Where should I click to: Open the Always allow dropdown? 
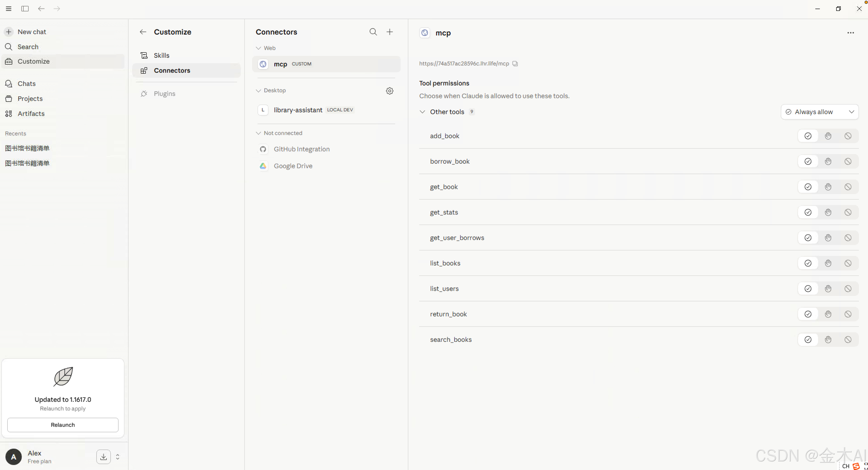point(819,112)
